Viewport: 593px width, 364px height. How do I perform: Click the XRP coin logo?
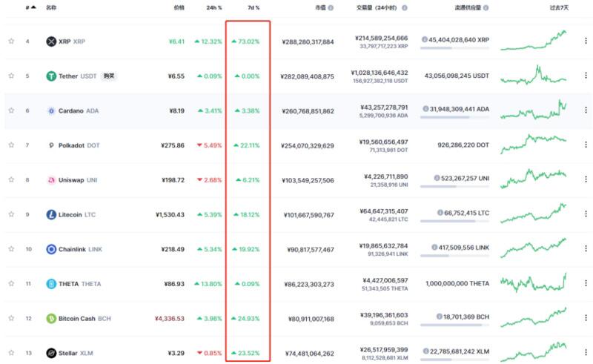click(x=51, y=42)
